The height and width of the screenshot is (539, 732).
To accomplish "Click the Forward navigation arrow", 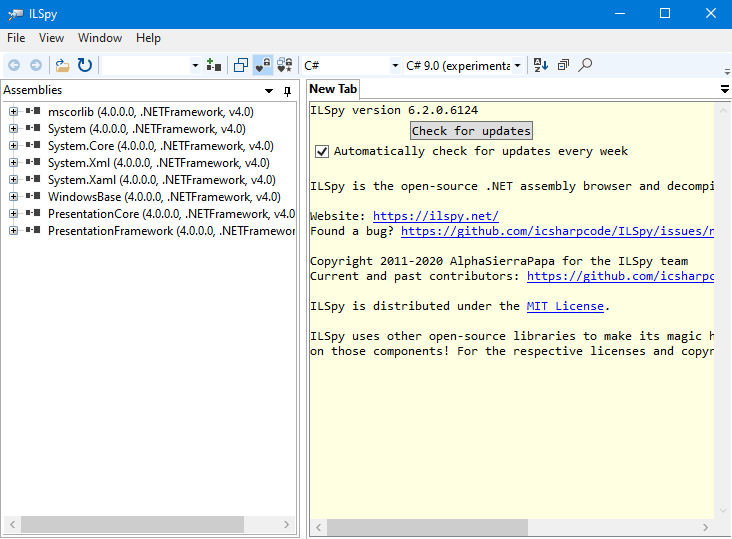I will (x=36, y=65).
